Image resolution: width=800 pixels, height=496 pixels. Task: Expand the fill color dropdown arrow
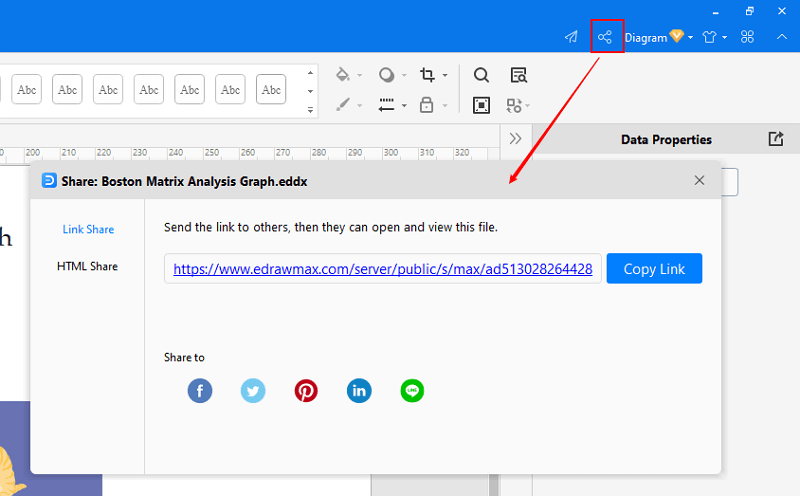[x=359, y=76]
